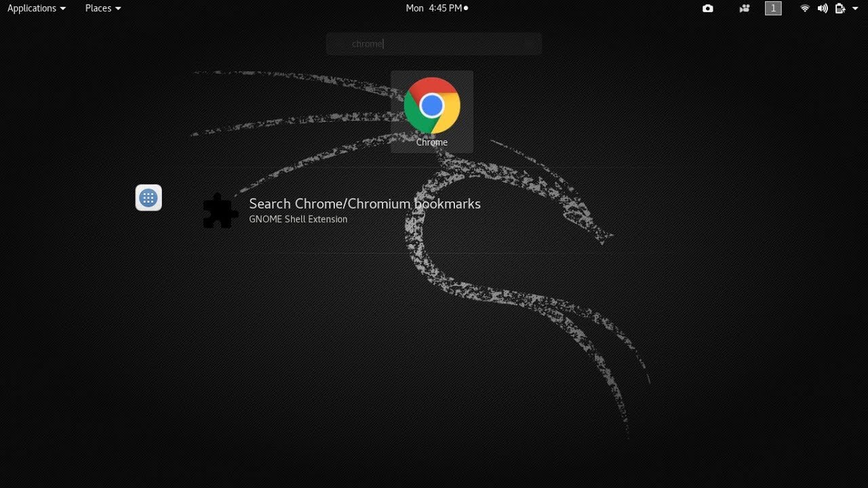Screen dimensions: 868x488
Task: Open the app grid icon
Action: pyautogui.click(x=149, y=198)
